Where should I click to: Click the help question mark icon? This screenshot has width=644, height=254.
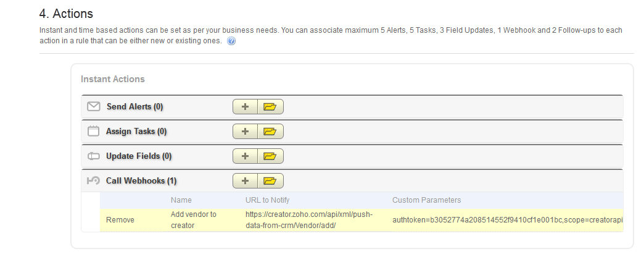tap(231, 41)
